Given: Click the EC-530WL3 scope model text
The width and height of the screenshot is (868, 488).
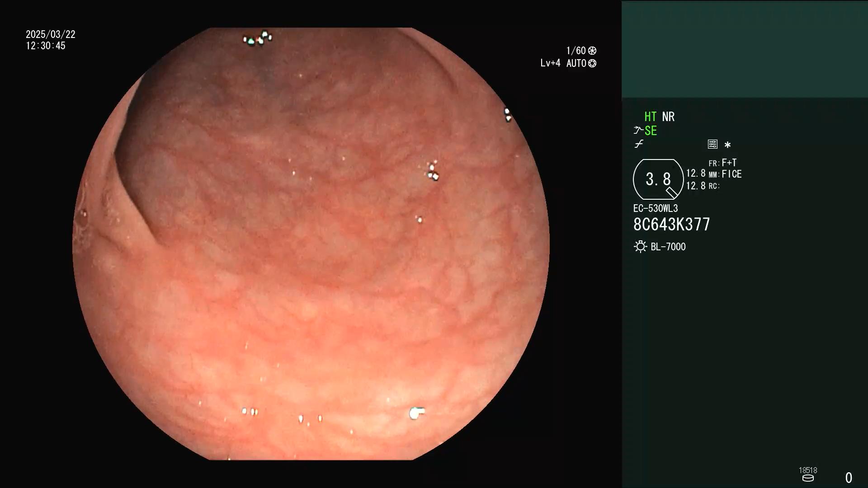Looking at the screenshot, I should (656, 208).
